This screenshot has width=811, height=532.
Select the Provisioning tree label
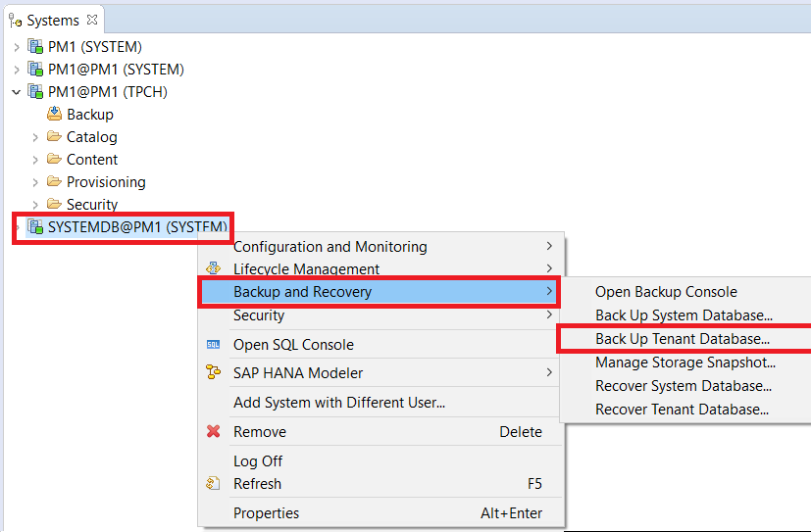pyautogui.click(x=106, y=182)
